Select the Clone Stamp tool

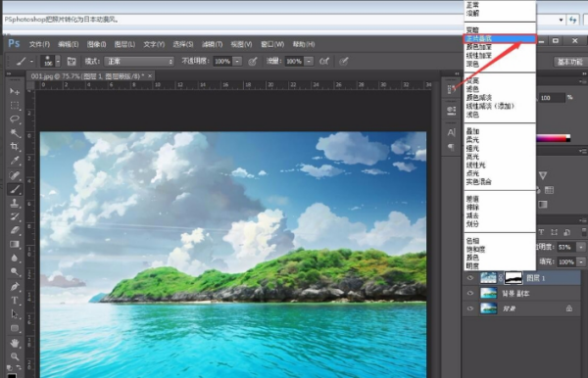(15, 203)
